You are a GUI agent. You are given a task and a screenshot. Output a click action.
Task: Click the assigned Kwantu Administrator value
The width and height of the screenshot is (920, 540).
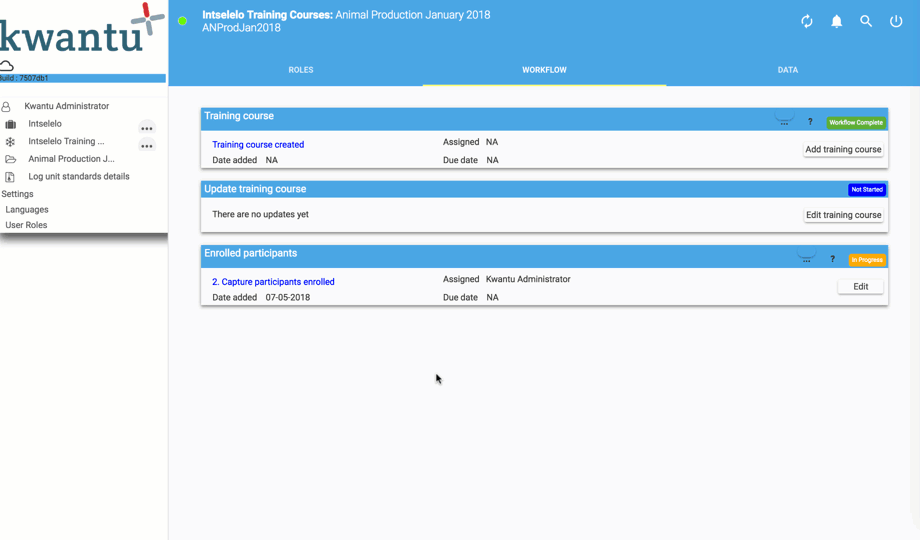(x=528, y=279)
